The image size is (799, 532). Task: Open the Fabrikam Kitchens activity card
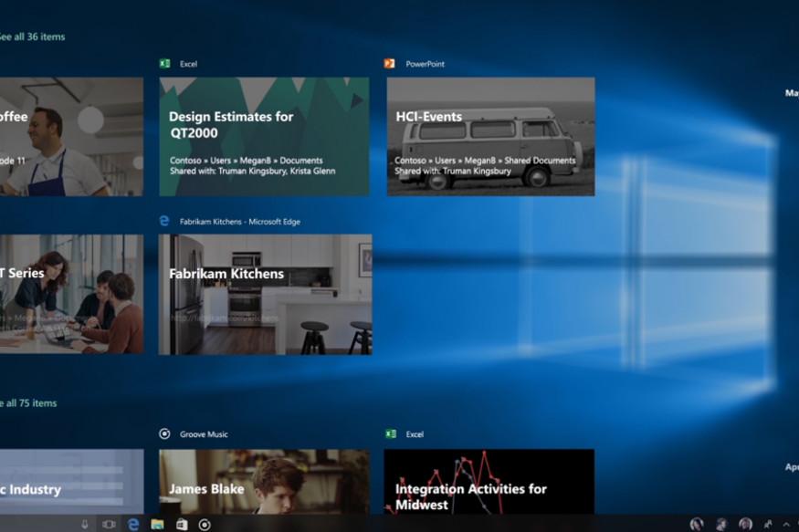(x=265, y=294)
